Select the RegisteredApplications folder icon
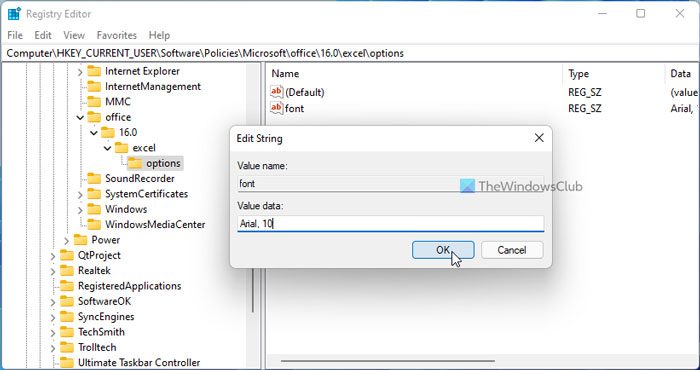The width and height of the screenshot is (700, 370). [67, 286]
